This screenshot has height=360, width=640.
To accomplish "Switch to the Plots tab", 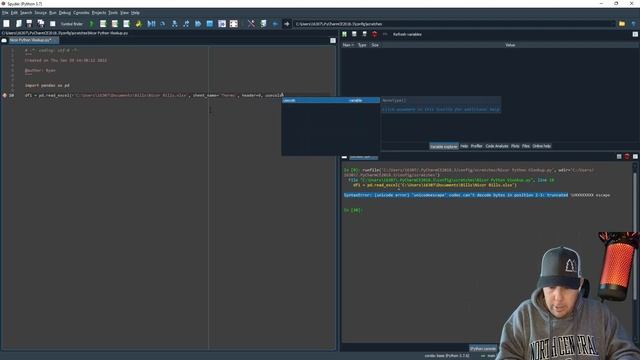I will click(x=515, y=146).
